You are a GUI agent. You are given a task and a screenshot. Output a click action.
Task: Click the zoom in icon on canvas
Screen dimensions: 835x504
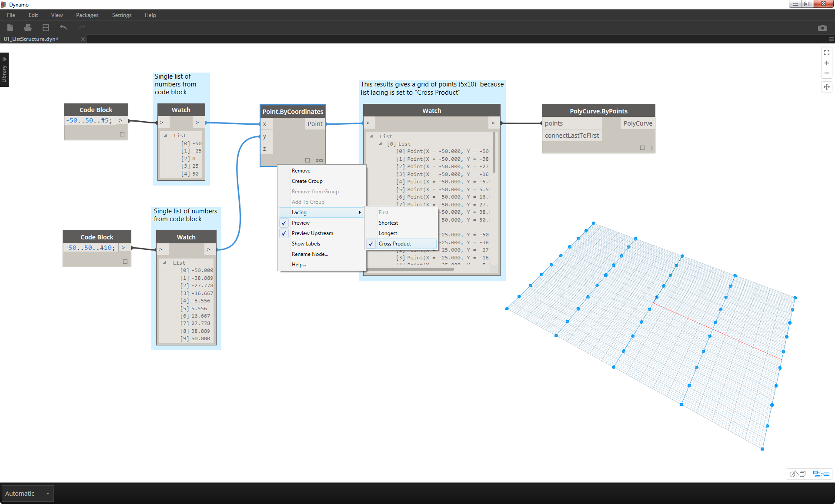825,65
